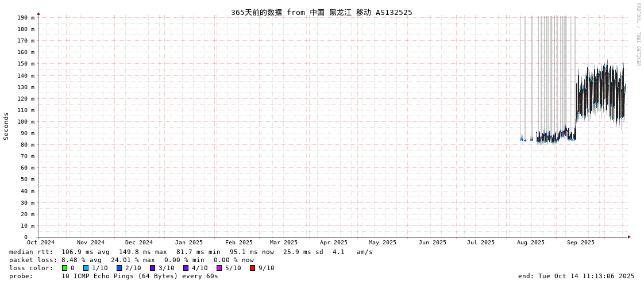
Task: Click the end timestamp Tue Oct 14 text
Action: (576, 276)
